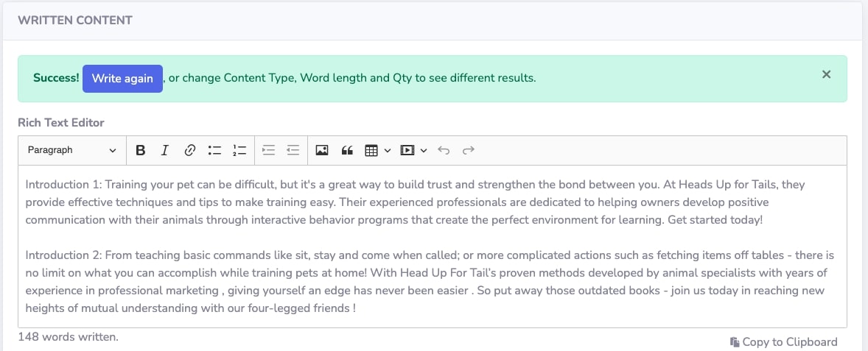Create a bulleted list
This screenshot has width=868, height=351.
pos(214,150)
